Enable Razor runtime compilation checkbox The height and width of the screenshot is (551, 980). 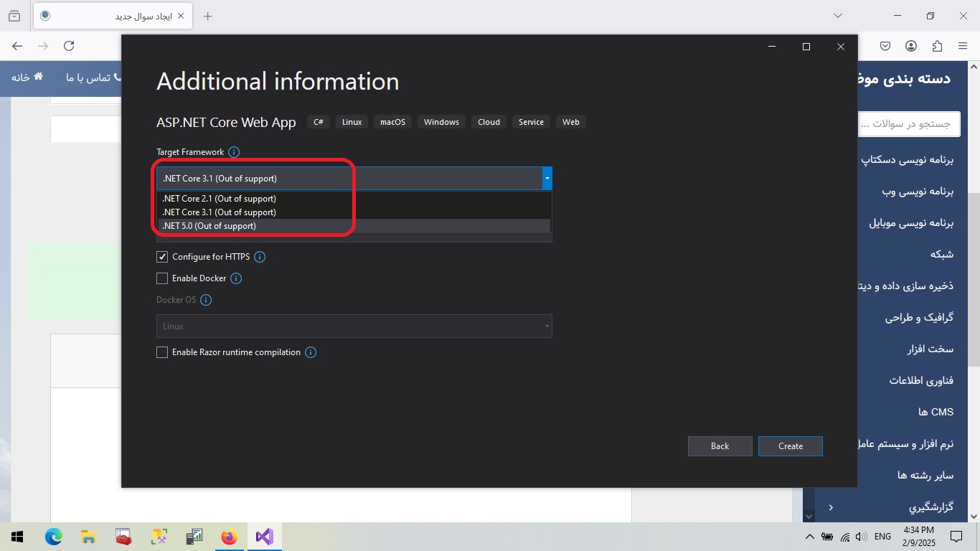(x=162, y=352)
